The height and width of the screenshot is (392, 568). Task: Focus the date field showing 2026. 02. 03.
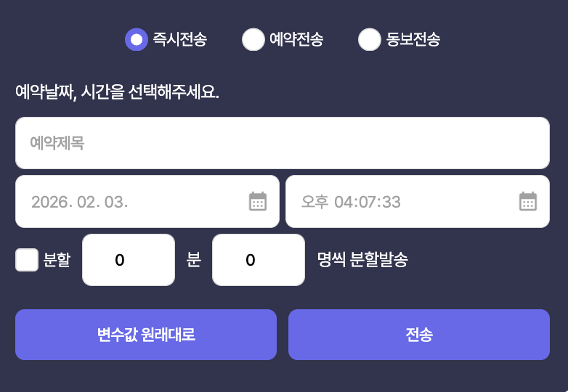(131, 201)
